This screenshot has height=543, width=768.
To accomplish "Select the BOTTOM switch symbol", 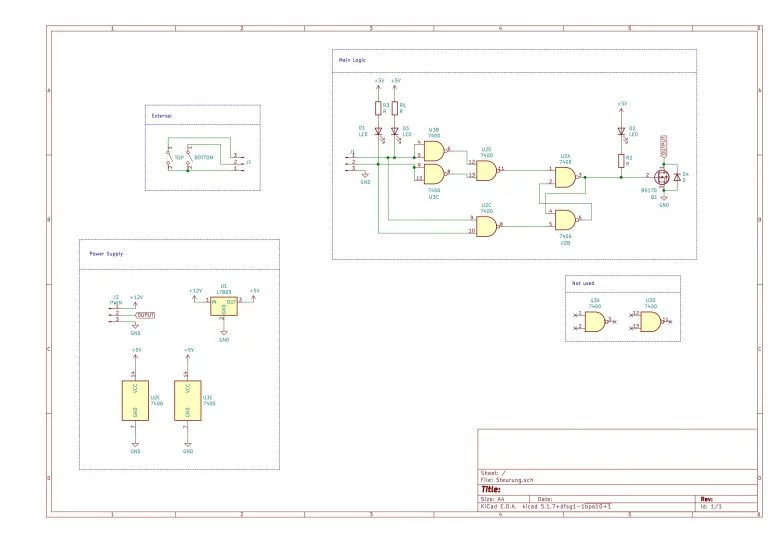I will (x=189, y=158).
